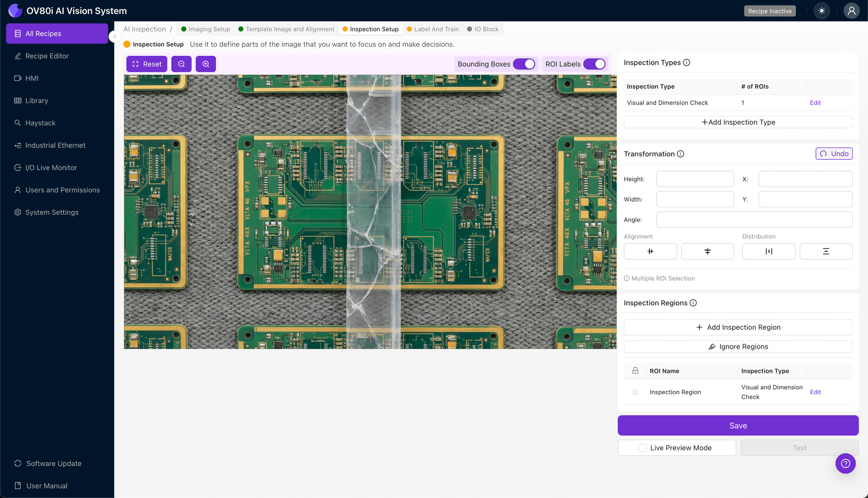Edit the Visual and Dimension Check type
This screenshot has height=498, width=868.
pyautogui.click(x=815, y=103)
